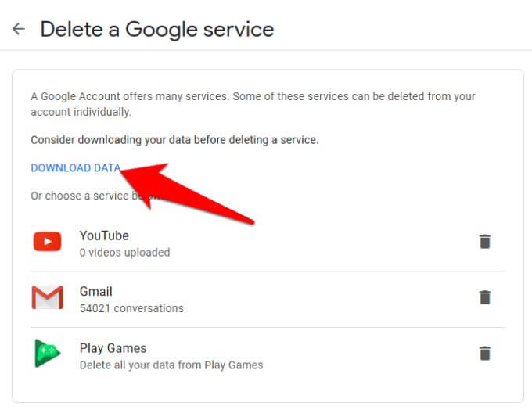The height and width of the screenshot is (417, 532).
Task: Click the 'Or choose a service' text
Action: (78, 196)
